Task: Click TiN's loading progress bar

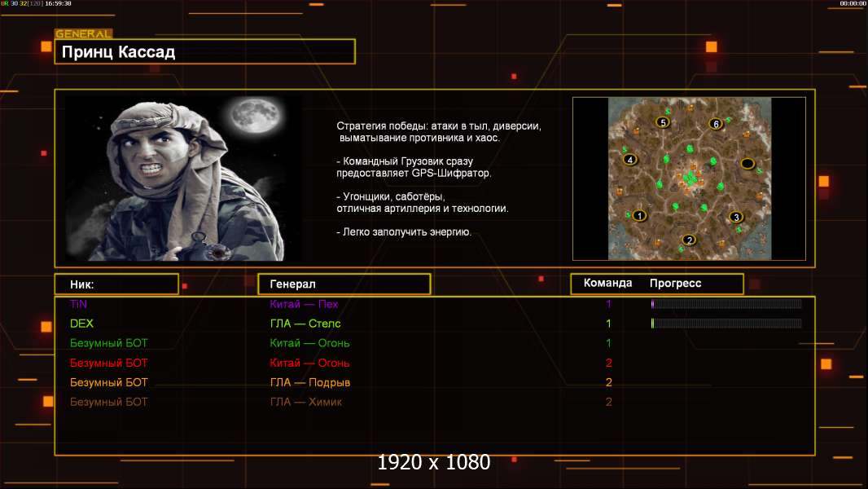Action: tap(726, 304)
